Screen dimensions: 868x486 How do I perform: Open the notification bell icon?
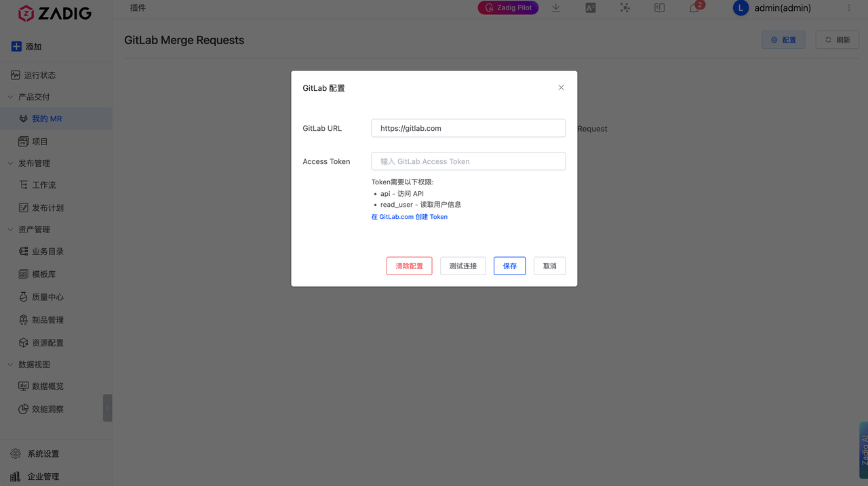tap(694, 8)
